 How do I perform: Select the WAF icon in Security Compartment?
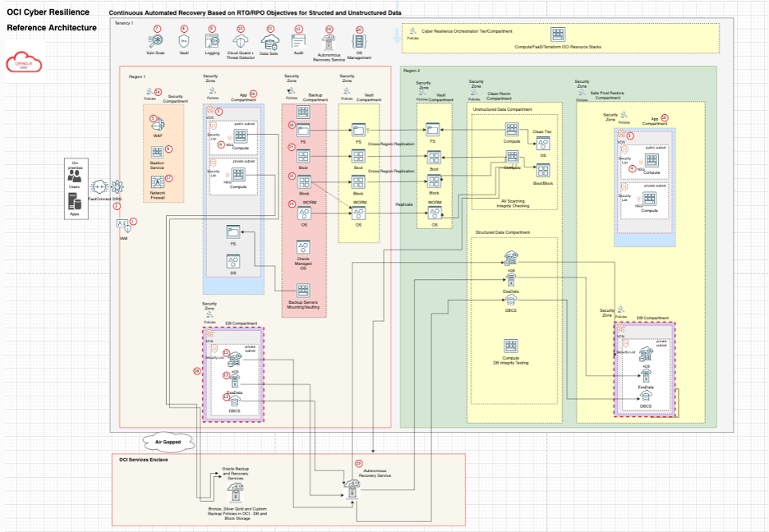pos(157,126)
